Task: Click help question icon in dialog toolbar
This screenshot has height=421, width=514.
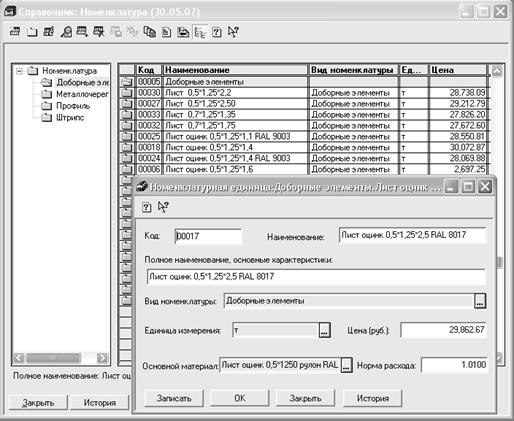Action: click(x=146, y=207)
